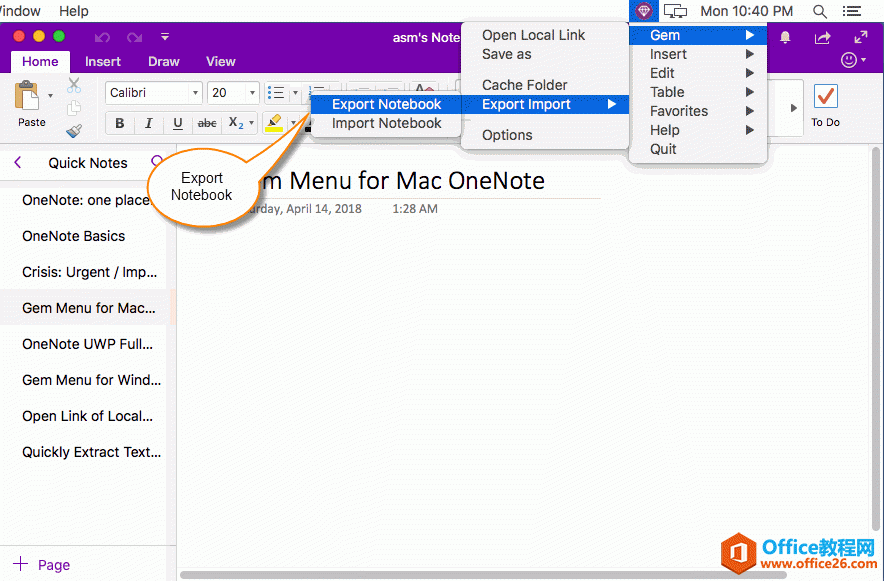Select Export Notebook
Viewport: 884px width, 581px height.
pyautogui.click(x=385, y=103)
